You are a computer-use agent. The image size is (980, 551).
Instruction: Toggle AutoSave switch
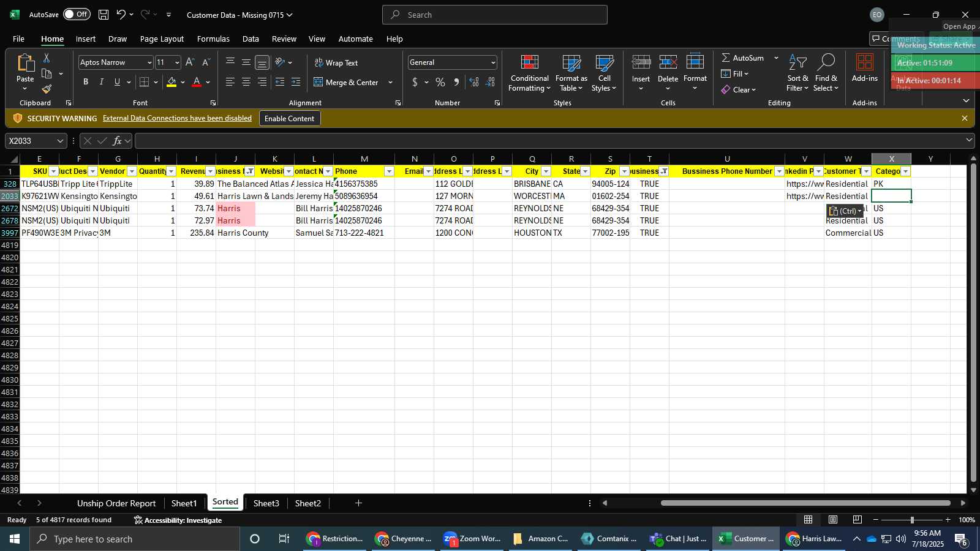coord(77,14)
